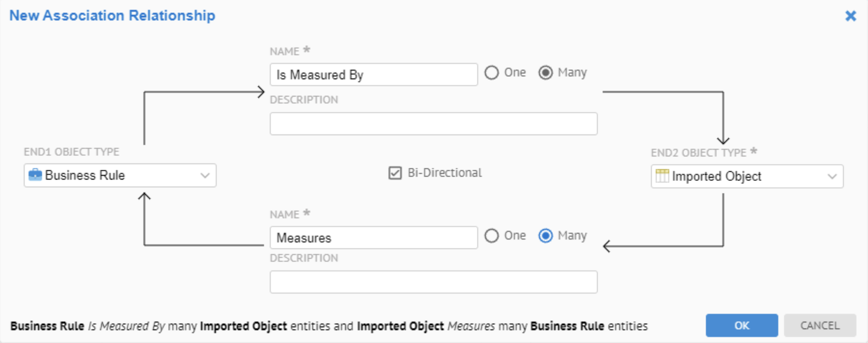
Task: Choose Many radio next to Measures field
Action: tap(545, 236)
